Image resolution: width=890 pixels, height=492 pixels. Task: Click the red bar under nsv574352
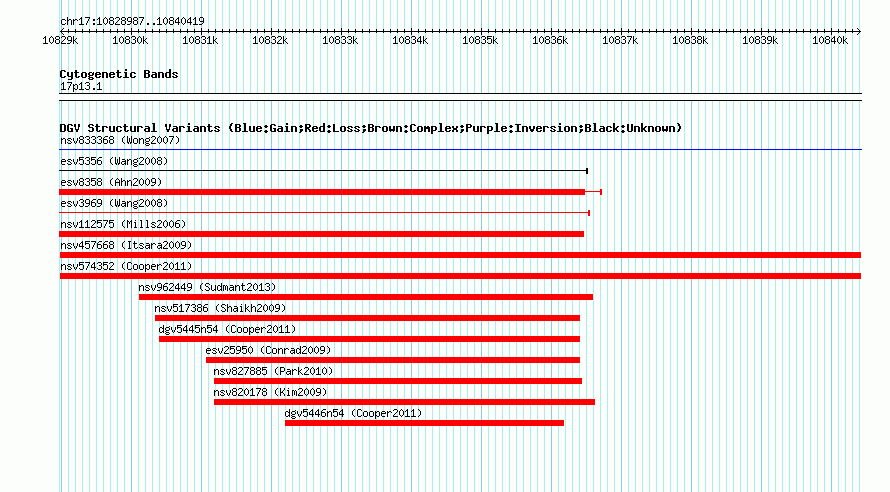pyautogui.click(x=460, y=276)
